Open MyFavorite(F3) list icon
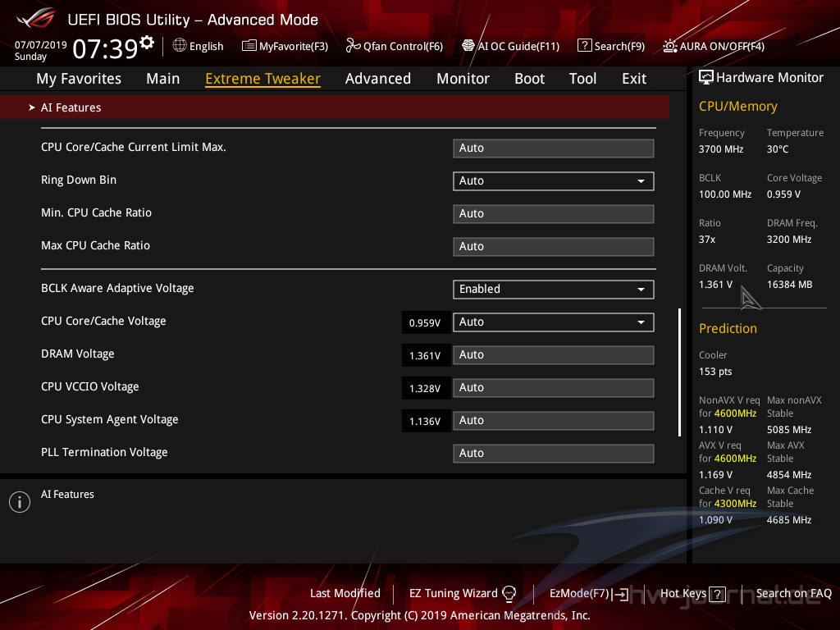The width and height of the screenshot is (840, 630). 249,46
